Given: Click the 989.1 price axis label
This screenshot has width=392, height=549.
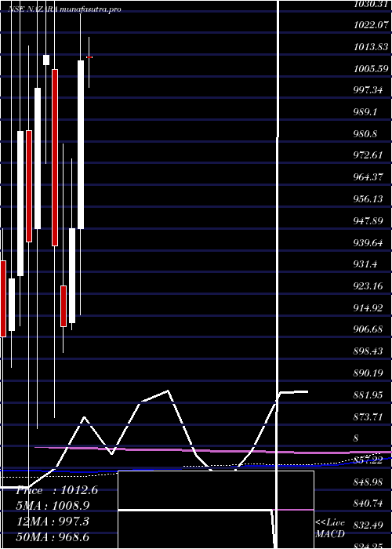Looking at the screenshot, I should tap(365, 112).
